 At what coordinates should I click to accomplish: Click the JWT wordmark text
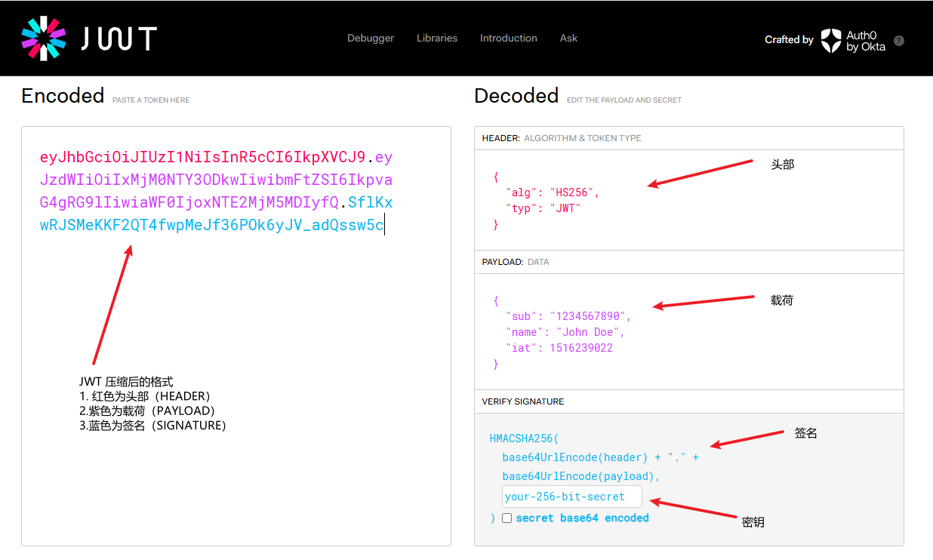tap(119, 38)
